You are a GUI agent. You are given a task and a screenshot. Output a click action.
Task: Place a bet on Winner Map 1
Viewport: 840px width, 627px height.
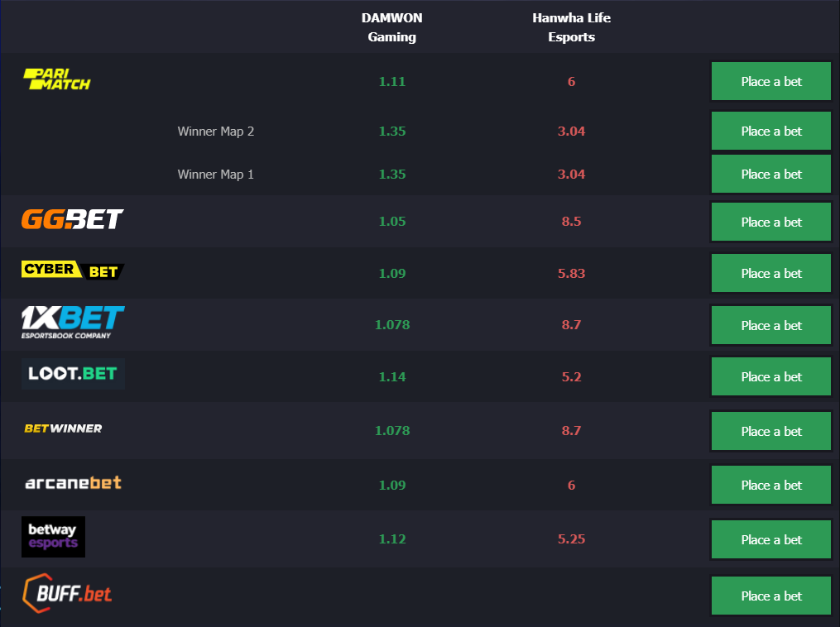click(x=770, y=174)
